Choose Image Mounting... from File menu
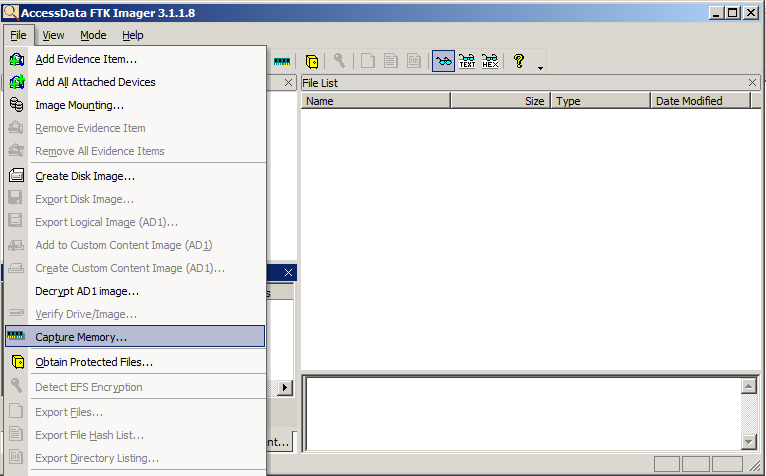 point(135,105)
